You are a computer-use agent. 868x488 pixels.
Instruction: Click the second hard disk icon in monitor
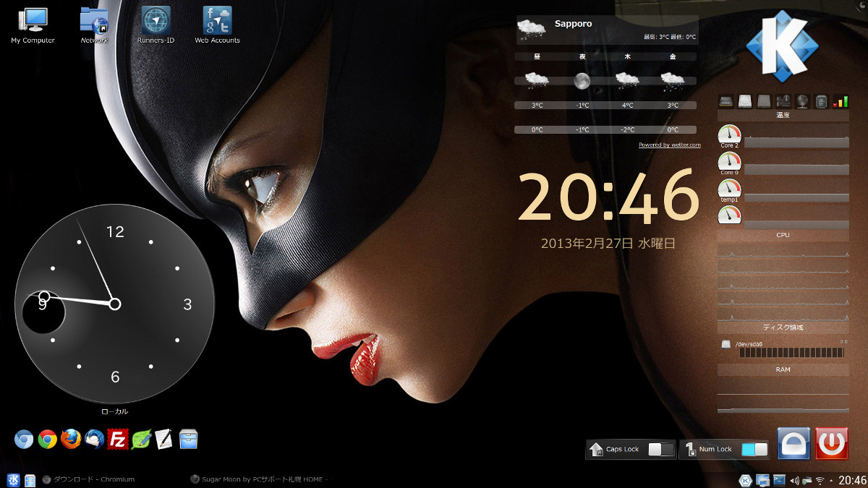[x=765, y=101]
